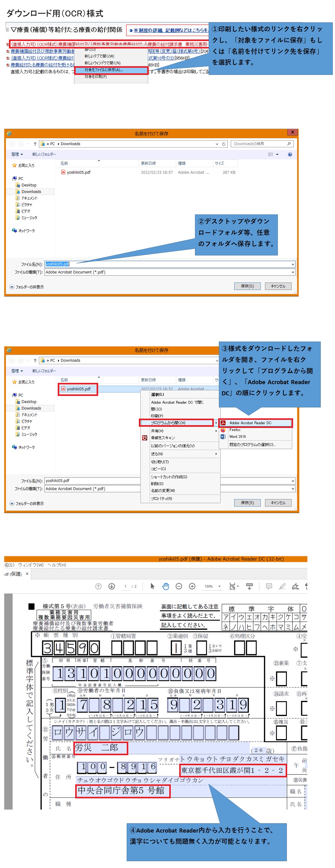
Task: Click the 労災 二郎 name field
Action: pyautogui.click(x=100, y=748)
